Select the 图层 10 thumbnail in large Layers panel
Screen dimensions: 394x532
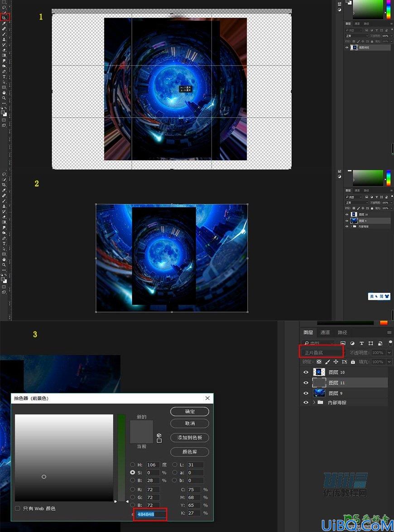click(319, 372)
